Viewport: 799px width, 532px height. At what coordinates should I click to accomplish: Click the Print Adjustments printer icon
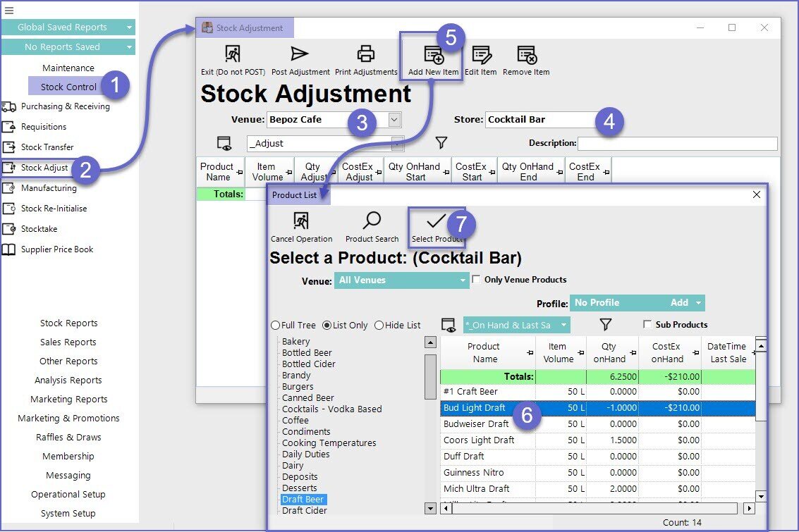click(x=365, y=55)
